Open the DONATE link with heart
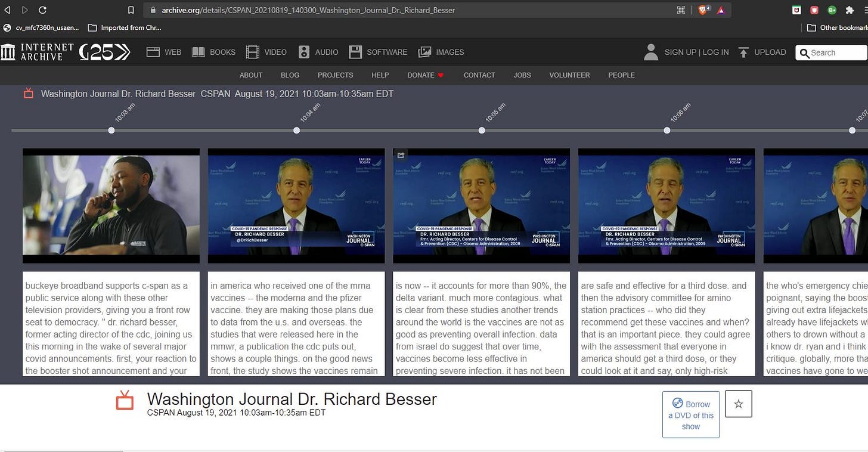The image size is (868, 452). pos(426,75)
